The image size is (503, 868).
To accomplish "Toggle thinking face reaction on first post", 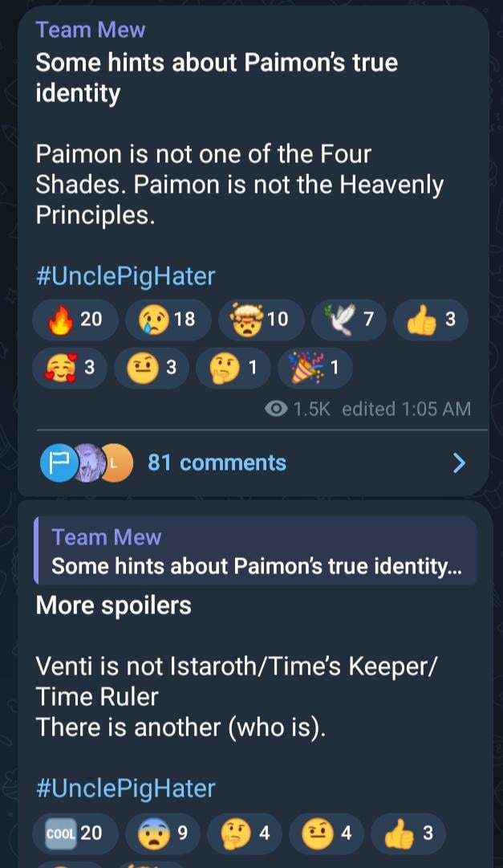I will pos(236,368).
